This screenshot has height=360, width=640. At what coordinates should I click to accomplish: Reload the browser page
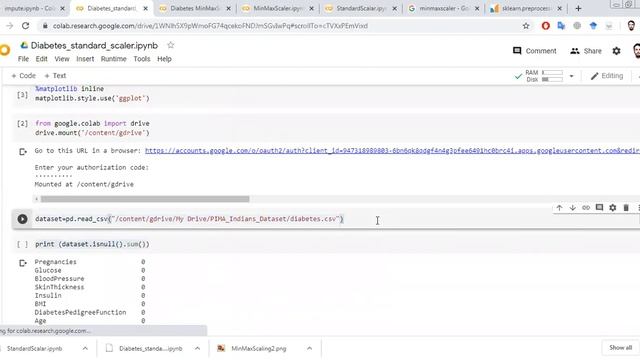(25, 26)
